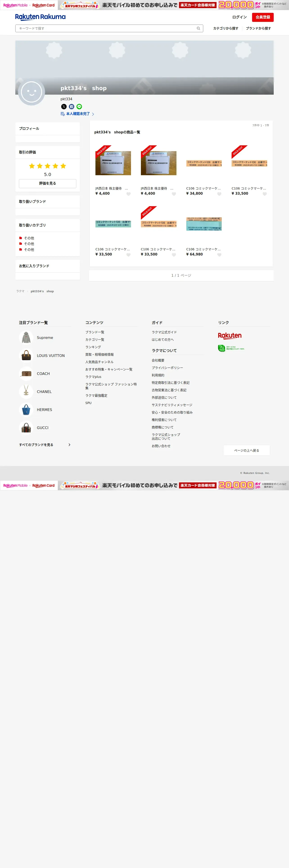Viewport: 289px width, 868px height.
Task: Favorite the sold-out ¥33,500 item in second row
Action: click(174, 255)
